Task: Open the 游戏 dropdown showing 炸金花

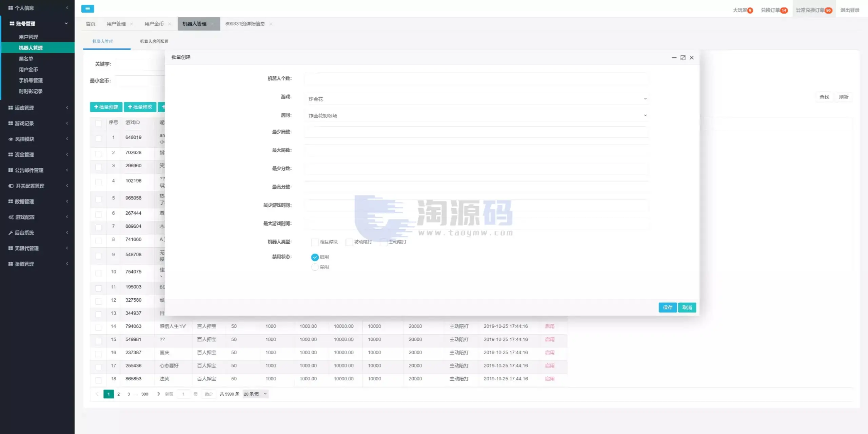Action: pos(476,99)
